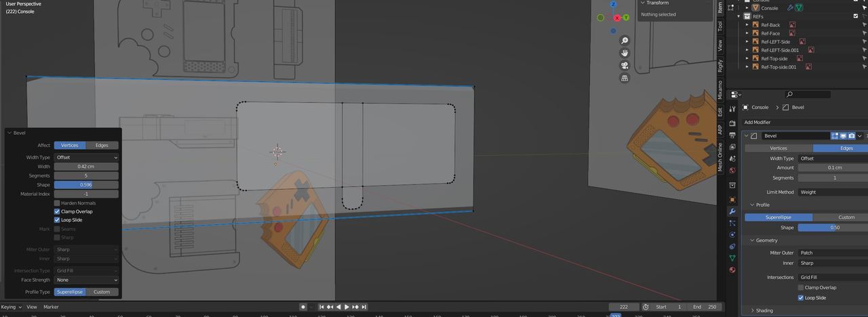Viewport: 868px width, 317px height.
Task: Open Intersections Grid Fill dropdown in modifier
Action: tap(833, 277)
